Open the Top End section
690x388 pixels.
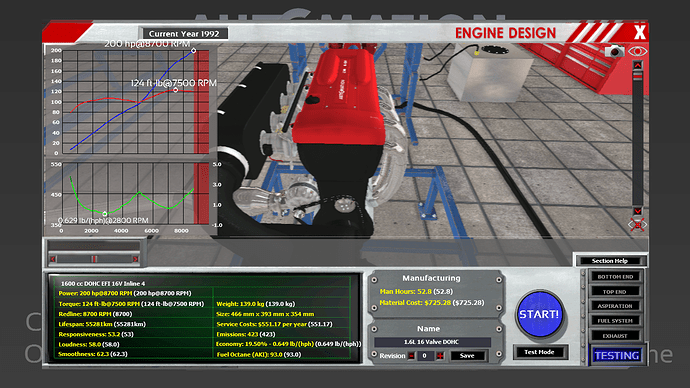[615, 292]
